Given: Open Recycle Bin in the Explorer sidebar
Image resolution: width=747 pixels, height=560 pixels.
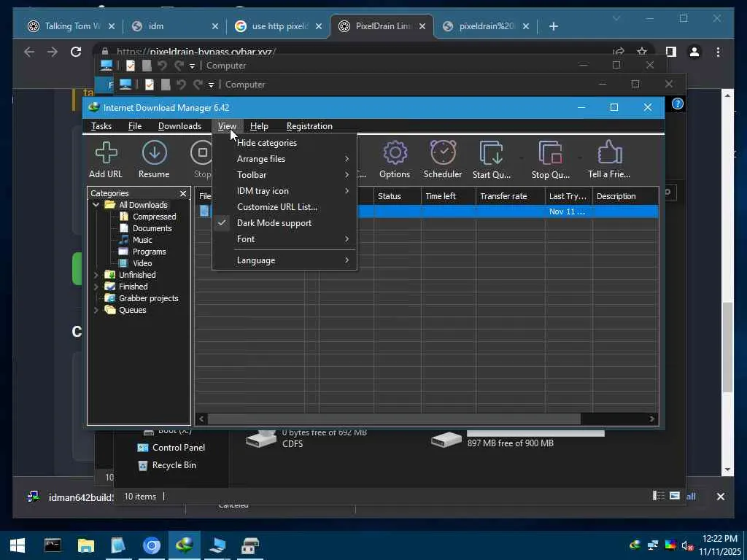Looking at the screenshot, I should pyautogui.click(x=167, y=465).
